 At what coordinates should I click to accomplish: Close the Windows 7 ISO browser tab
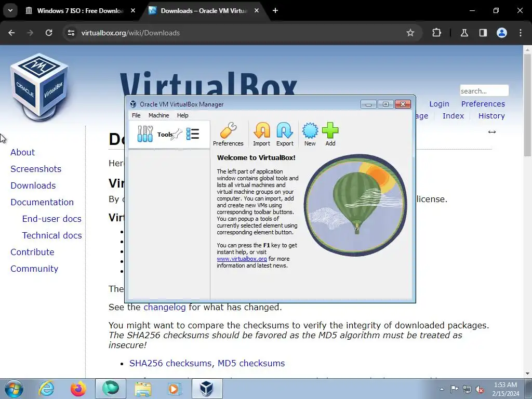(133, 11)
